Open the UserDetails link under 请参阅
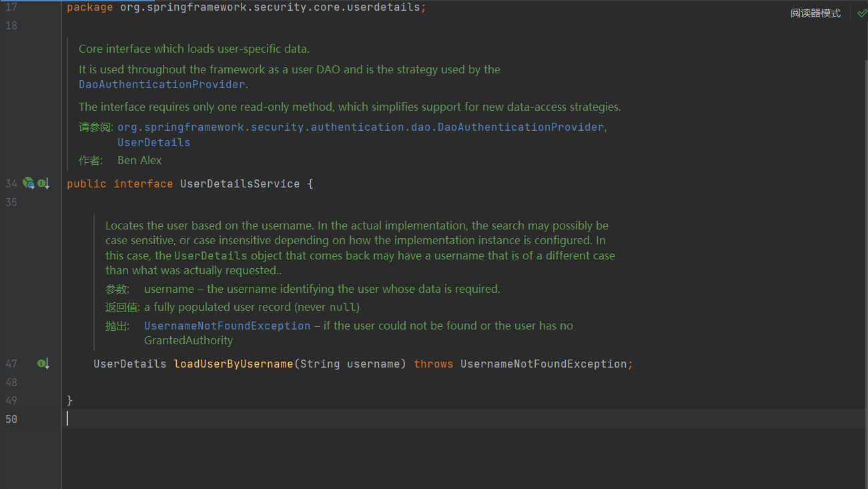Viewport: 868px width, 489px height. 153,142
